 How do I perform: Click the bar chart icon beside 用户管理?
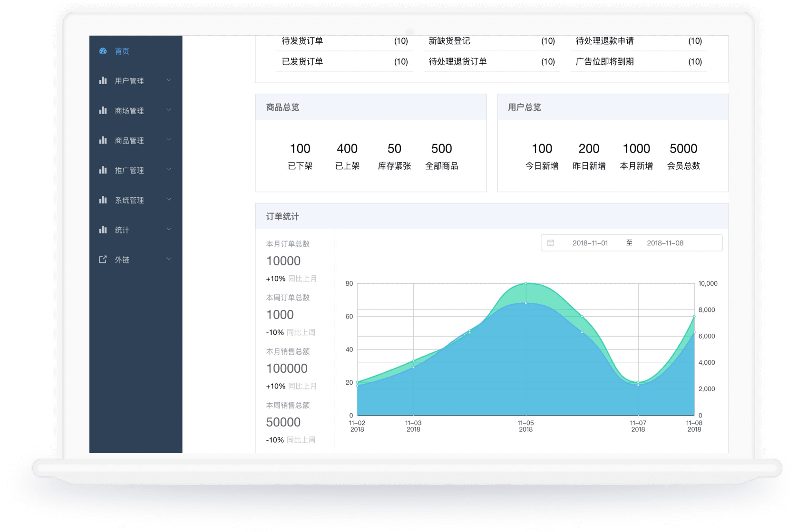click(x=103, y=81)
